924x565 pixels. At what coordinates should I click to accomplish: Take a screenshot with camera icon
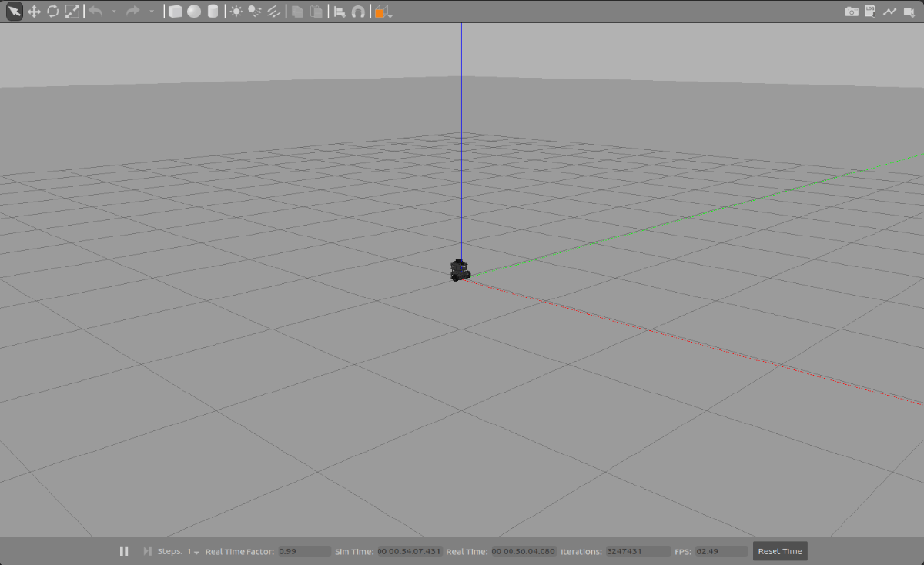coord(851,12)
